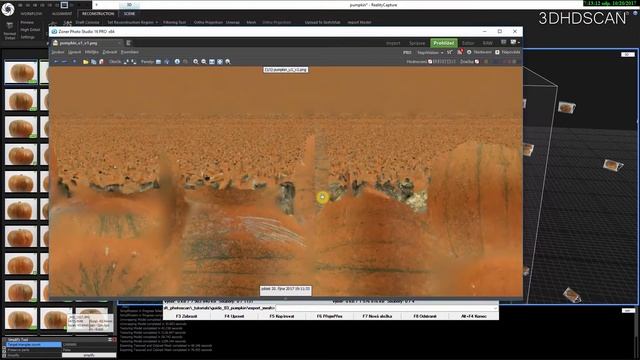Click High Detail in the RealityCapture ribbon
Image resolution: width=640 pixels, height=360 pixels.
click(30, 30)
